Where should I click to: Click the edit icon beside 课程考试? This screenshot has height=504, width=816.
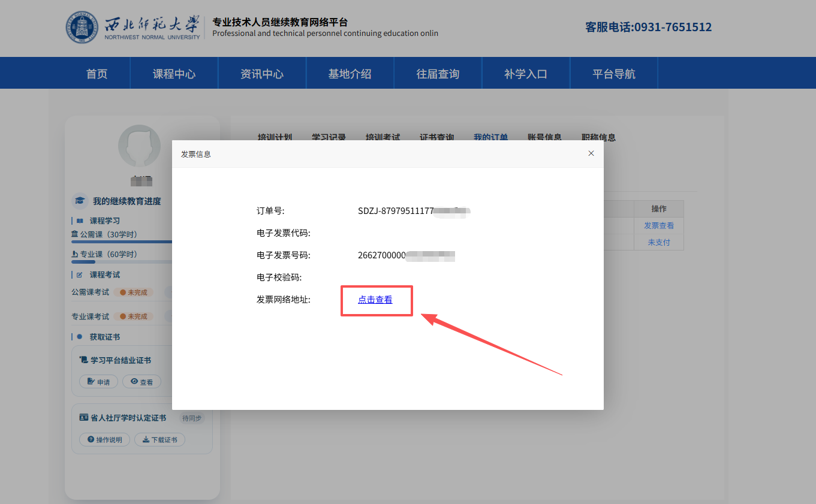[x=80, y=274]
